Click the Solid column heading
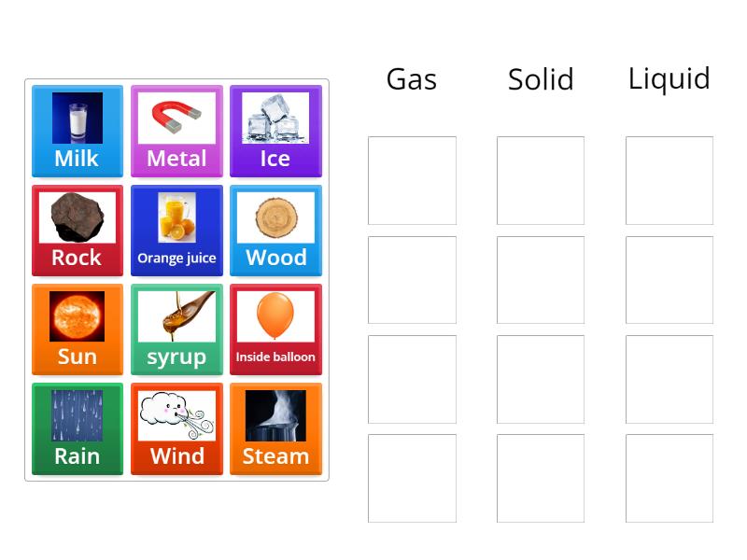This screenshot has height=560, width=747. [x=541, y=79]
